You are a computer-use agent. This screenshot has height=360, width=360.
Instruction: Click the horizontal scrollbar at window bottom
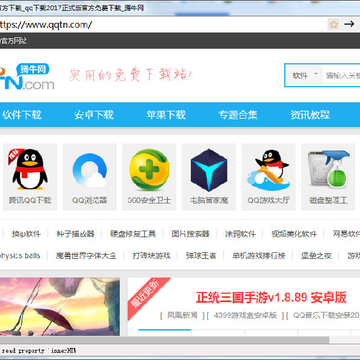click(165, 340)
